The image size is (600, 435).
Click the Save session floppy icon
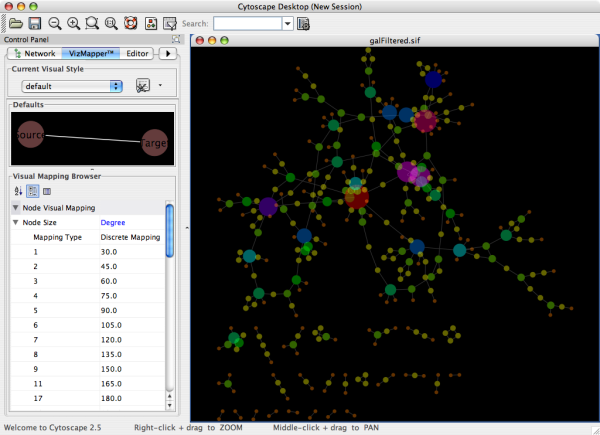click(x=34, y=23)
